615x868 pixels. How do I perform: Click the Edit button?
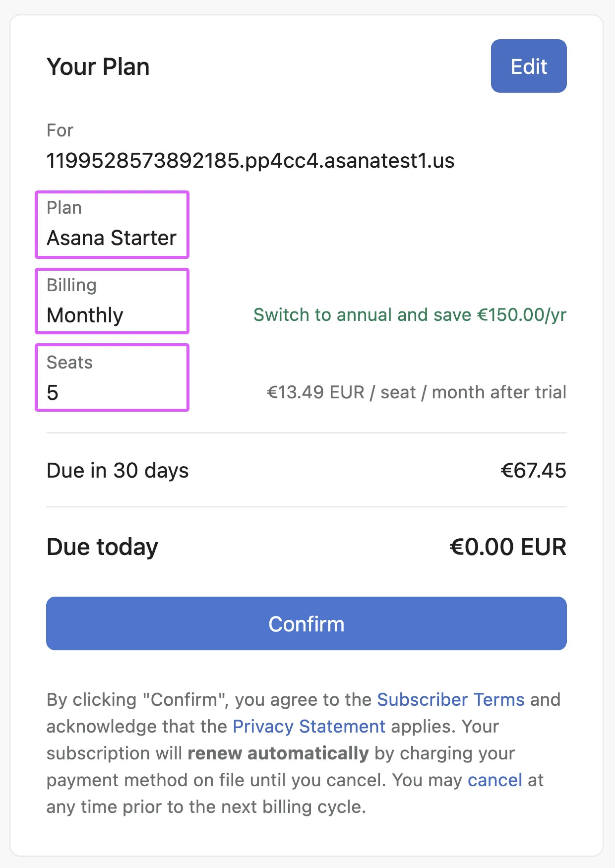[x=528, y=66]
